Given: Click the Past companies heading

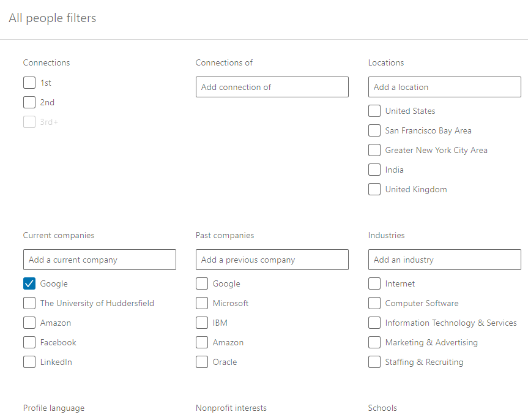Looking at the screenshot, I should pyautogui.click(x=225, y=235).
